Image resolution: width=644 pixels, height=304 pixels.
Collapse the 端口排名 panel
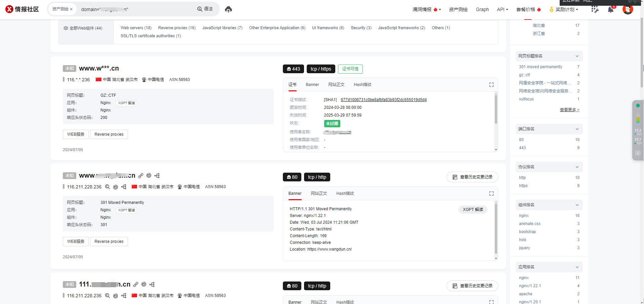[x=577, y=129]
